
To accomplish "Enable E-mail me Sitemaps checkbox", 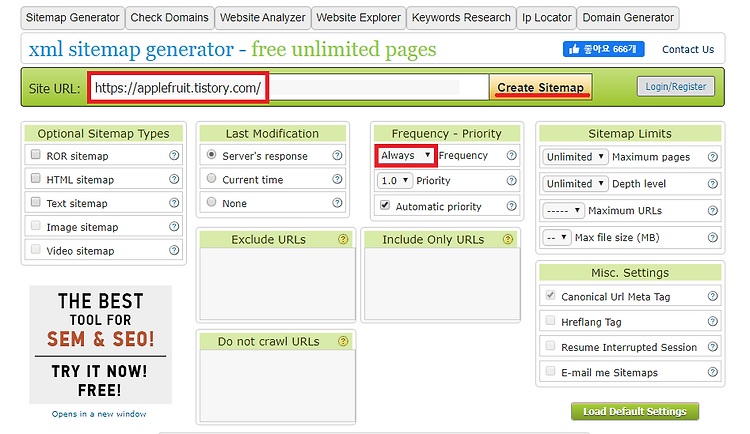I will (550, 371).
